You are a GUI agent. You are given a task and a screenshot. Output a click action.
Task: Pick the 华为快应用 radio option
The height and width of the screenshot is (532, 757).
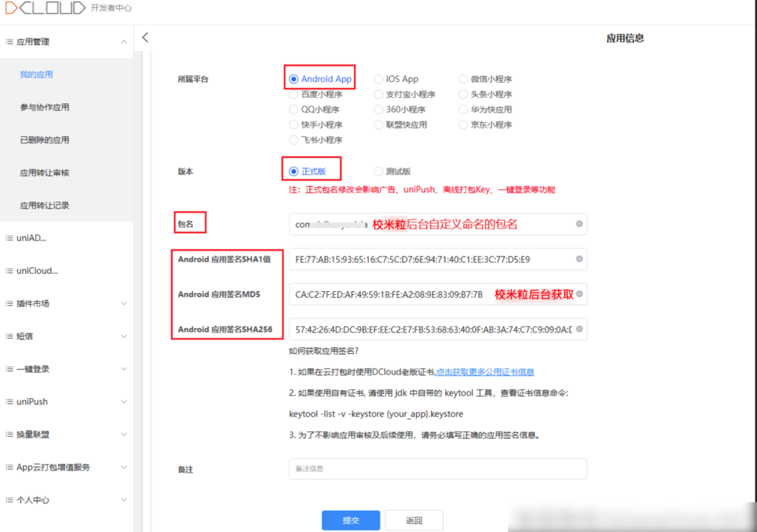(464, 109)
